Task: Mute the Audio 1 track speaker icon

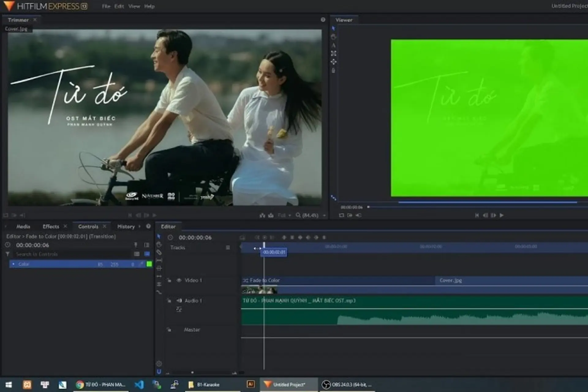Action: pos(179,300)
